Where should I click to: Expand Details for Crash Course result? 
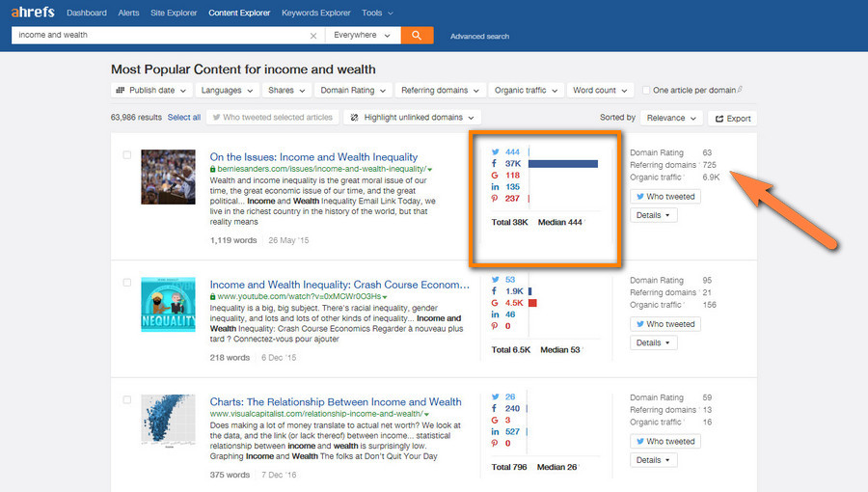(653, 342)
